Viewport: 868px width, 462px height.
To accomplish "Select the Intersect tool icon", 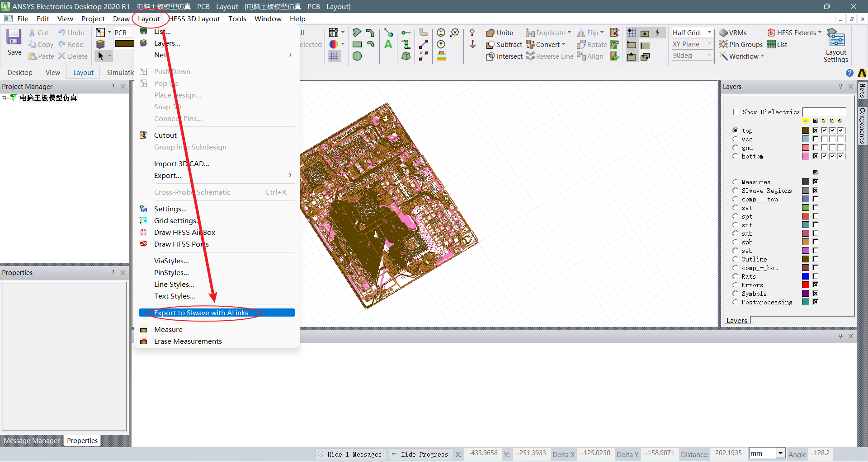I will pos(491,56).
